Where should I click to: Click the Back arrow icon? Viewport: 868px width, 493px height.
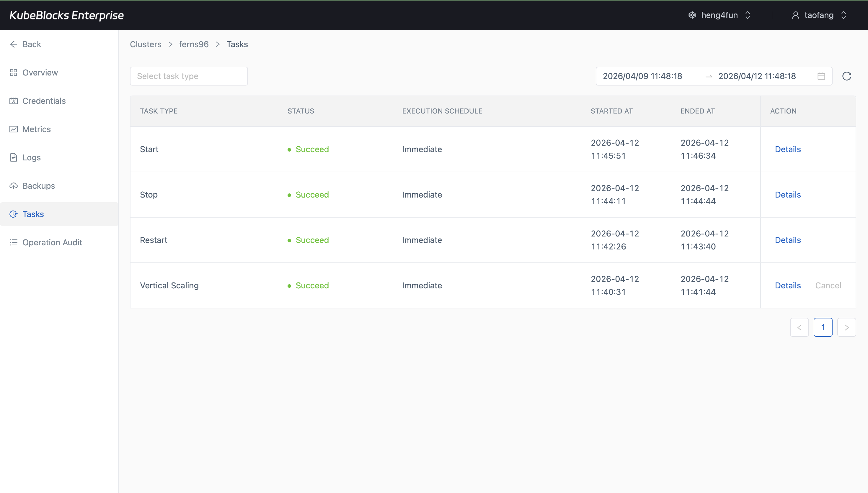pos(14,44)
